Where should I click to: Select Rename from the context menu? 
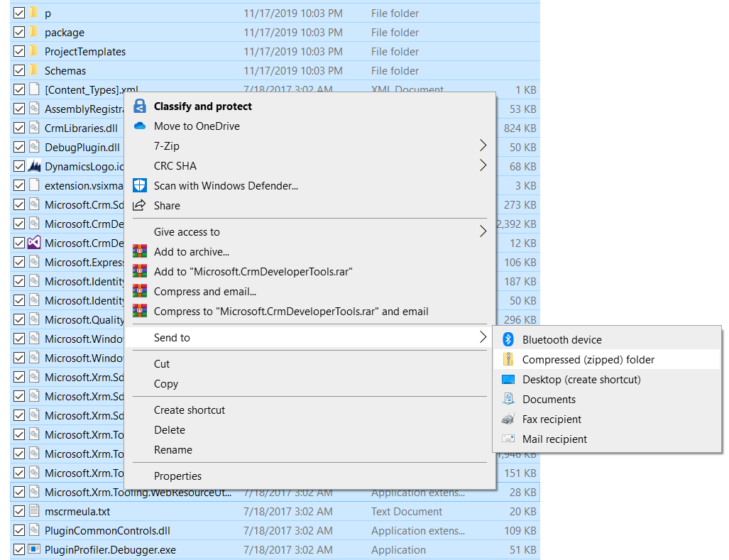173,449
